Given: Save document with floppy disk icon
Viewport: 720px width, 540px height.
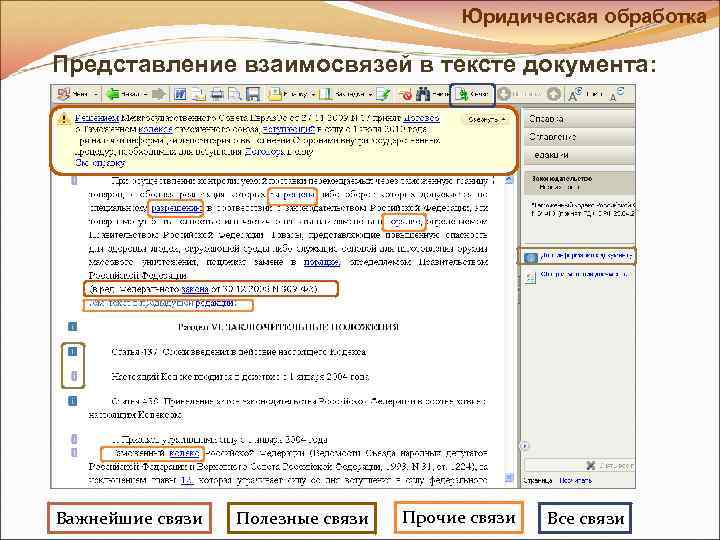Looking at the screenshot, I should click(x=253, y=94).
